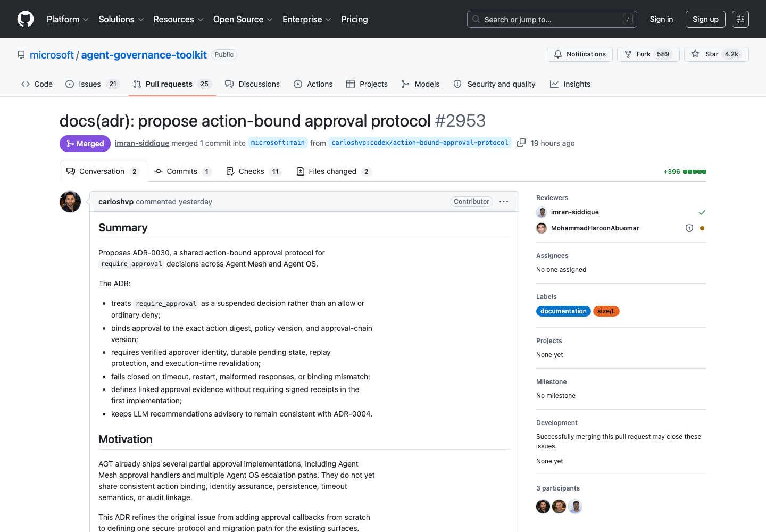Open the Files changed tab
The width and height of the screenshot is (766, 532).
tap(334, 171)
